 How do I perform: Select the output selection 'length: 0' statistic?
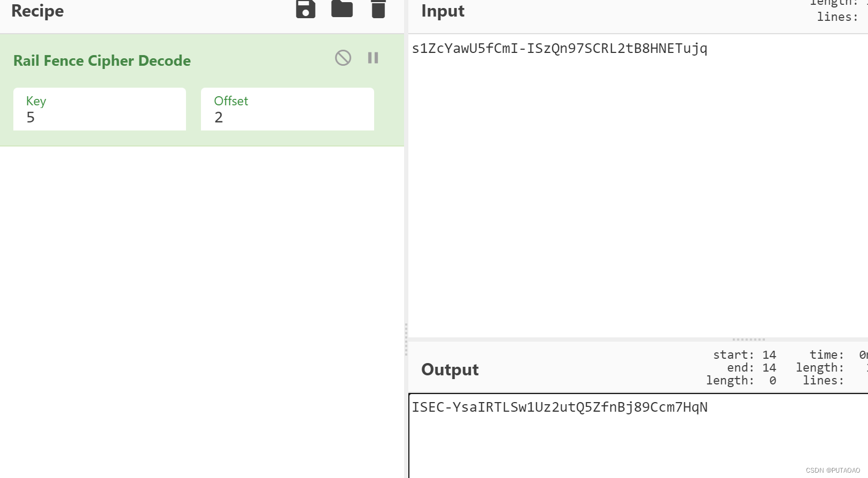(x=741, y=380)
